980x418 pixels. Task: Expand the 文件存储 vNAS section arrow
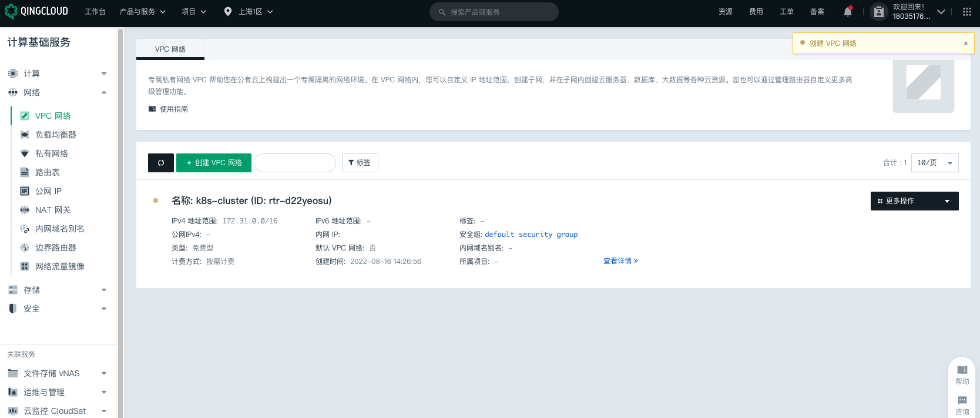[104, 373]
